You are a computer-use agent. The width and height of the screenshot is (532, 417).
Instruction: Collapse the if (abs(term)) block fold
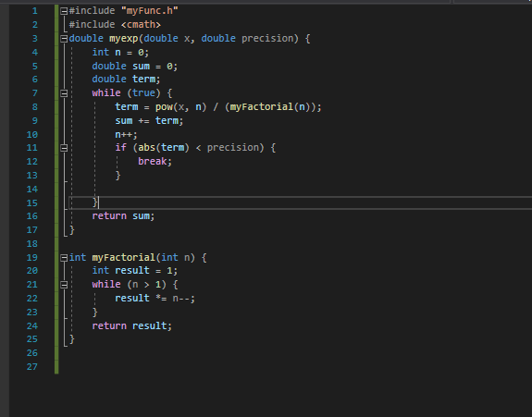point(64,148)
